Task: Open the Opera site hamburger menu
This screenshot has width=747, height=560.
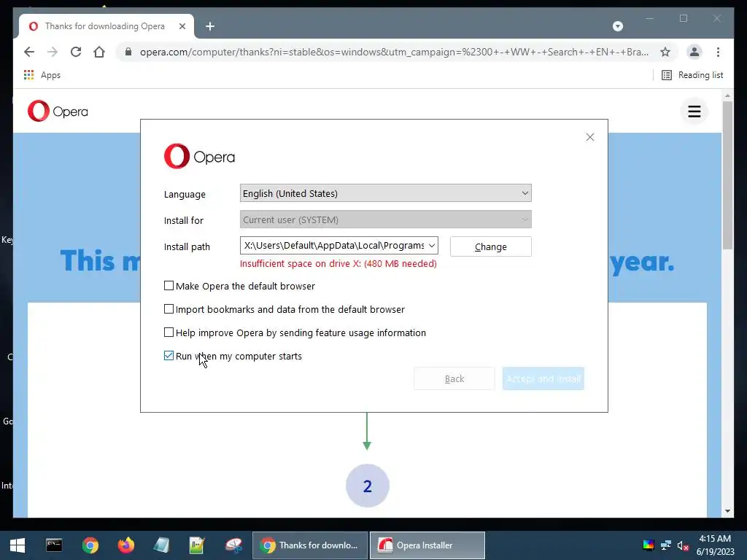Action: (x=694, y=112)
